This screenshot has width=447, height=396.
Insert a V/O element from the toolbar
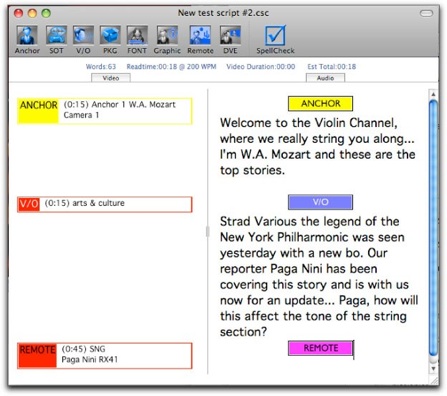[83, 40]
